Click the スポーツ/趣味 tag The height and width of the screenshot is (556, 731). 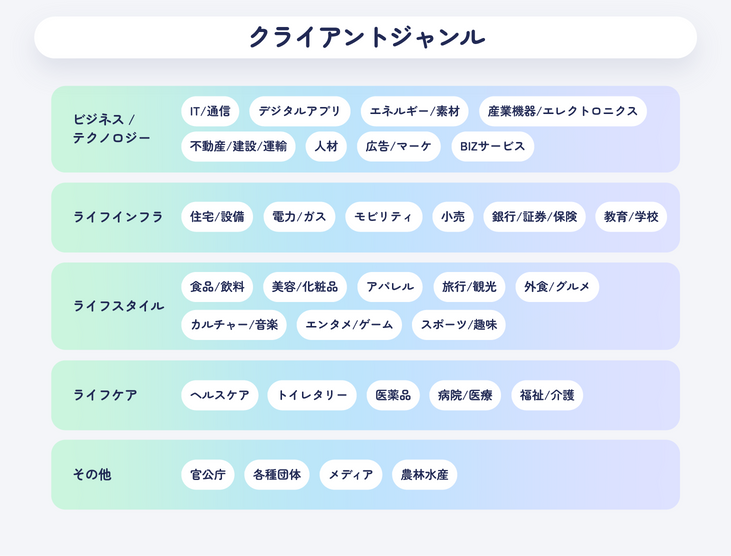click(x=459, y=325)
